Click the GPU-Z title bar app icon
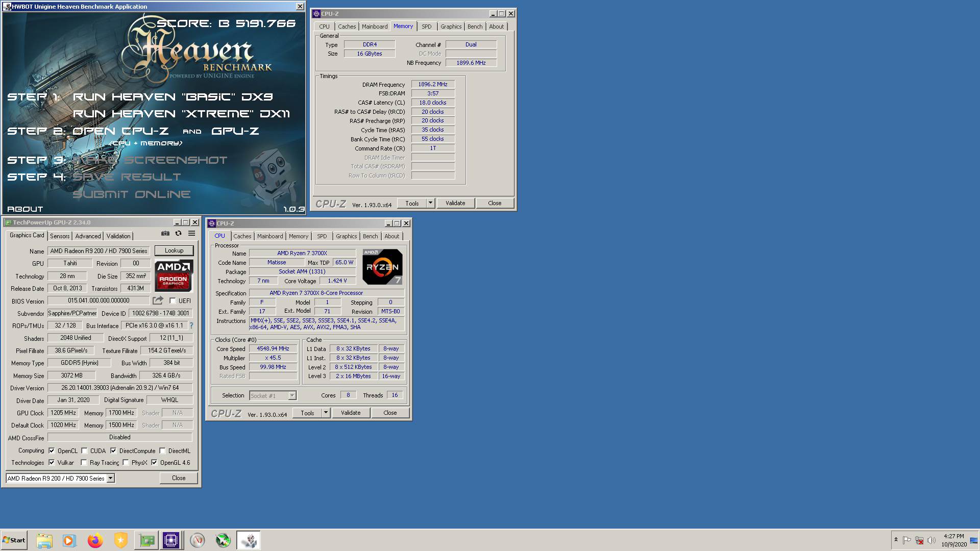 pos(8,222)
